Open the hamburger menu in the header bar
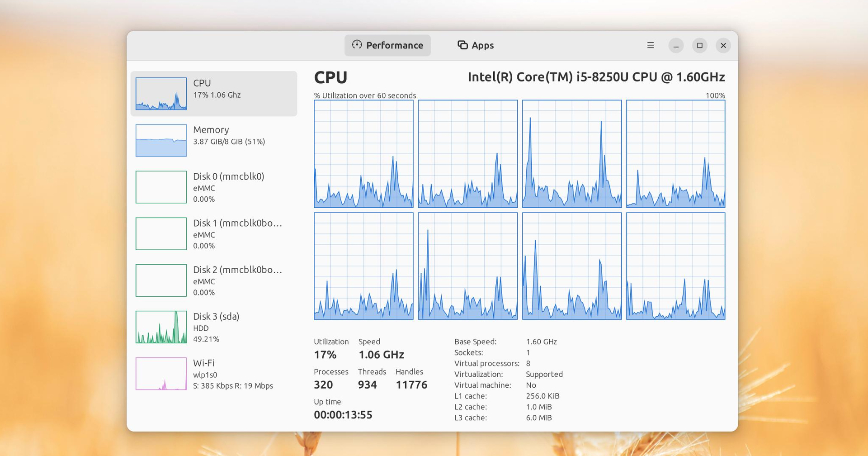The width and height of the screenshot is (868, 456). click(651, 45)
